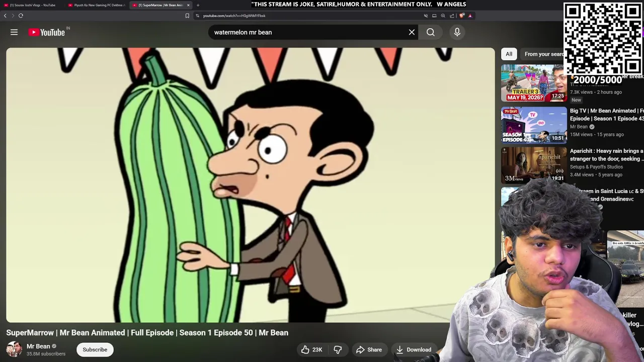Open Brave Shields lion icon

(462, 16)
